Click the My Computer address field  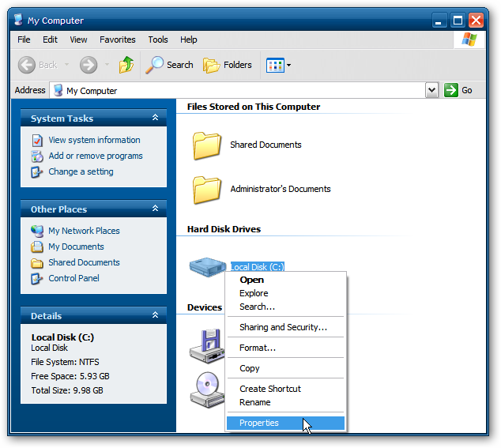[237, 90]
